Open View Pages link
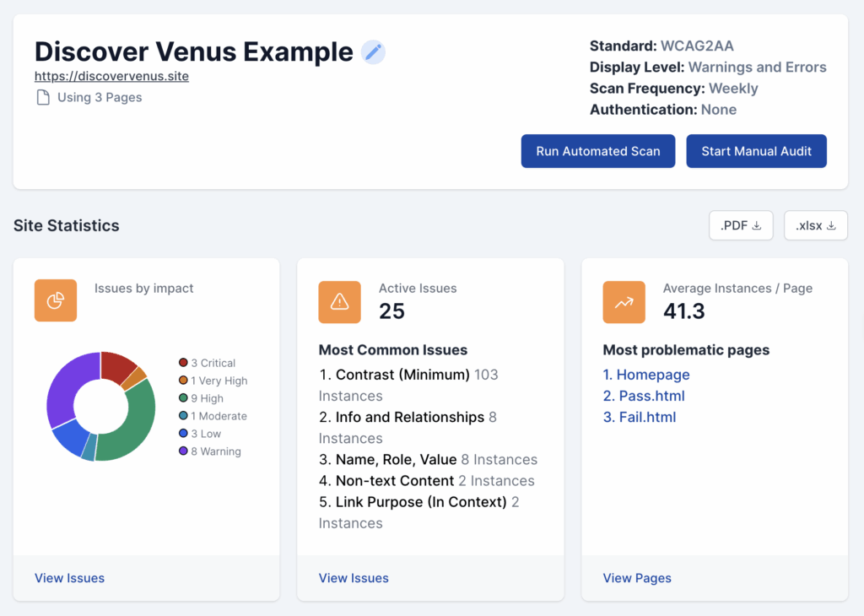This screenshot has height=616, width=864. [x=637, y=578]
